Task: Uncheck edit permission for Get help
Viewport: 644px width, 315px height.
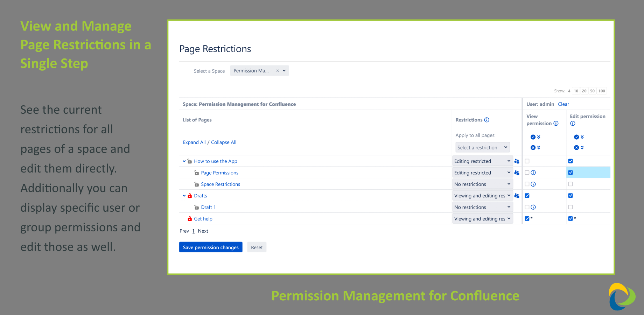Action: pyautogui.click(x=570, y=218)
